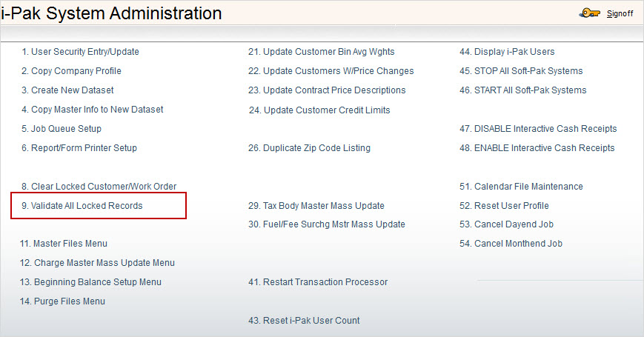Click the i-Pak System Administration title
The image size is (644, 337).
[111, 13]
